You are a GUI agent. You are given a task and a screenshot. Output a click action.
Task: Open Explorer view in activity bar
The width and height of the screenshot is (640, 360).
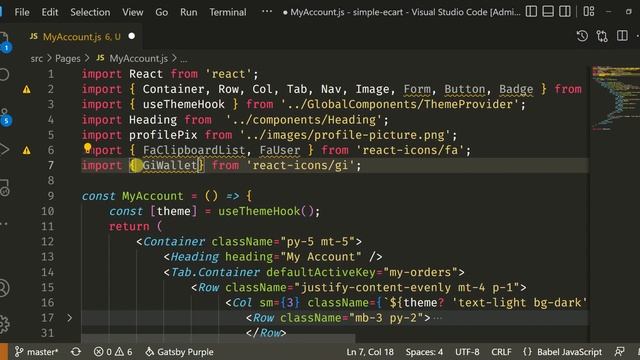tap(5, 42)
